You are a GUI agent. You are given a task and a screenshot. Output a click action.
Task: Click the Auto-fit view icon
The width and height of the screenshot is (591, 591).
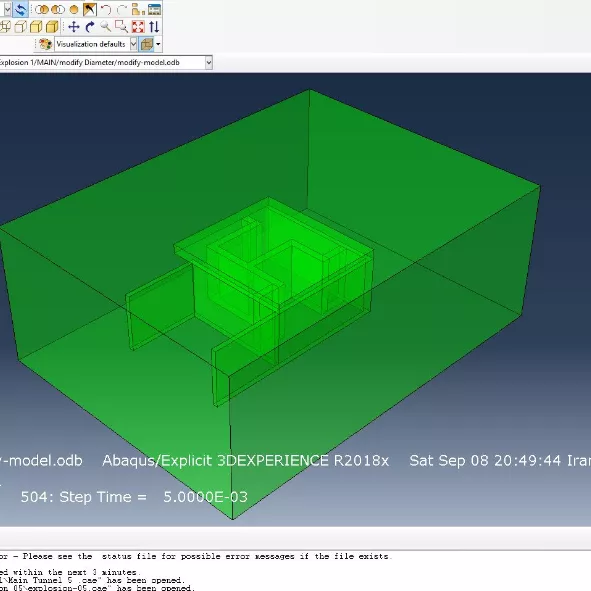pyautogui.click(x=138, y=27)
